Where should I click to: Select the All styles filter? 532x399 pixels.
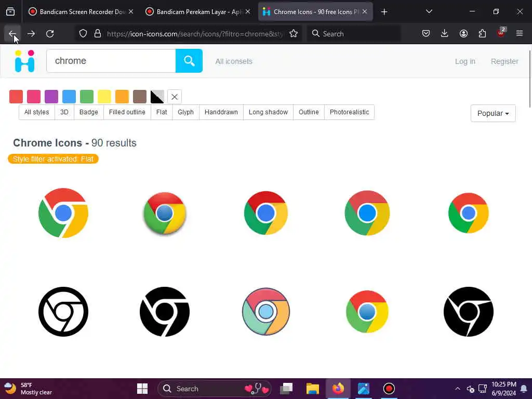(x=37, y=112)
